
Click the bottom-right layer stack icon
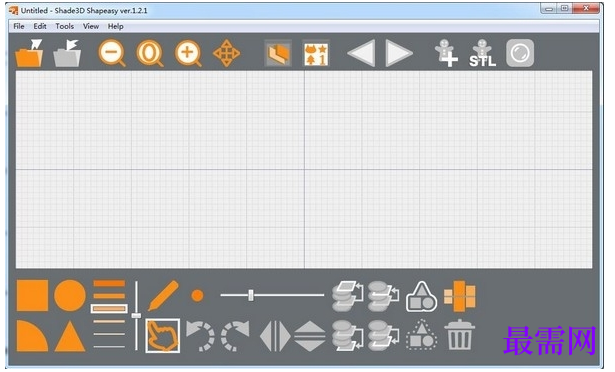(x=384, y=336)
